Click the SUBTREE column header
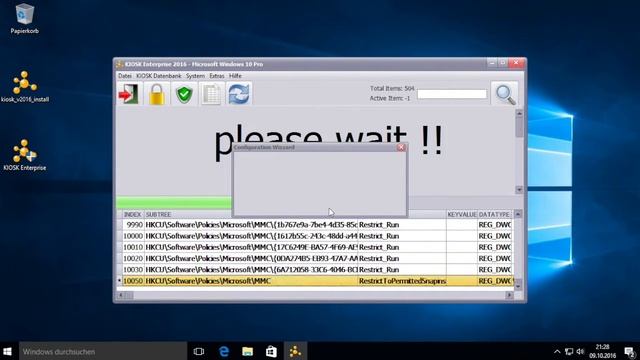This screenshot has height=360, width=640. (188, 214)
